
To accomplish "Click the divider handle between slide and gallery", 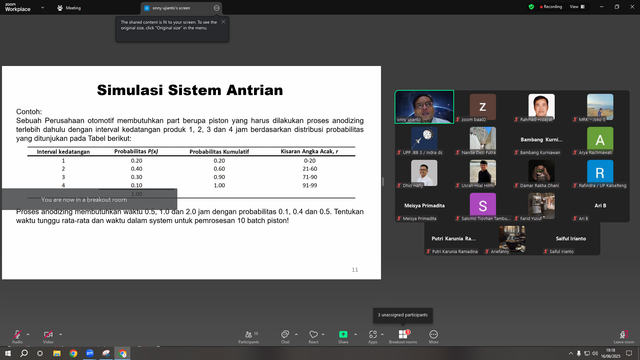I will click(383, 182).
